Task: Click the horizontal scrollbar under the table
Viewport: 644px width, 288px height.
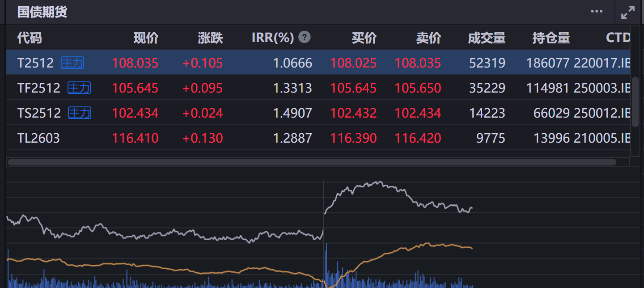Action: (312, 162)
